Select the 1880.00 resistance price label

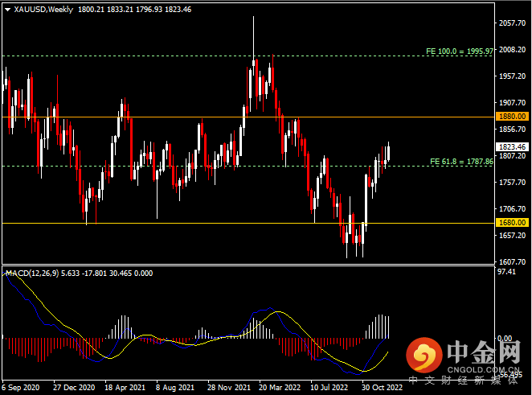(x=510, y=116)
